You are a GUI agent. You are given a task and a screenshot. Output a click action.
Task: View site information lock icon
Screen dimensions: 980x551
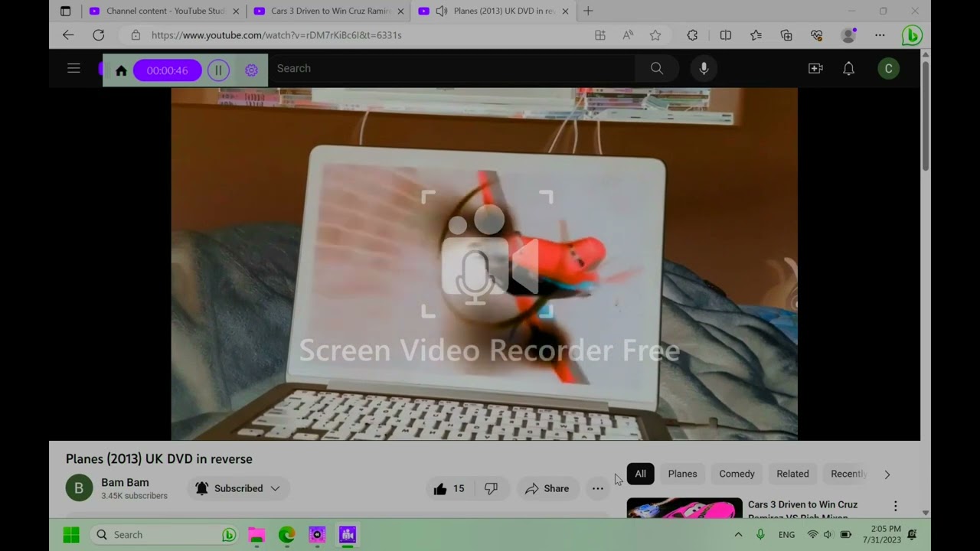coord(136,35)
